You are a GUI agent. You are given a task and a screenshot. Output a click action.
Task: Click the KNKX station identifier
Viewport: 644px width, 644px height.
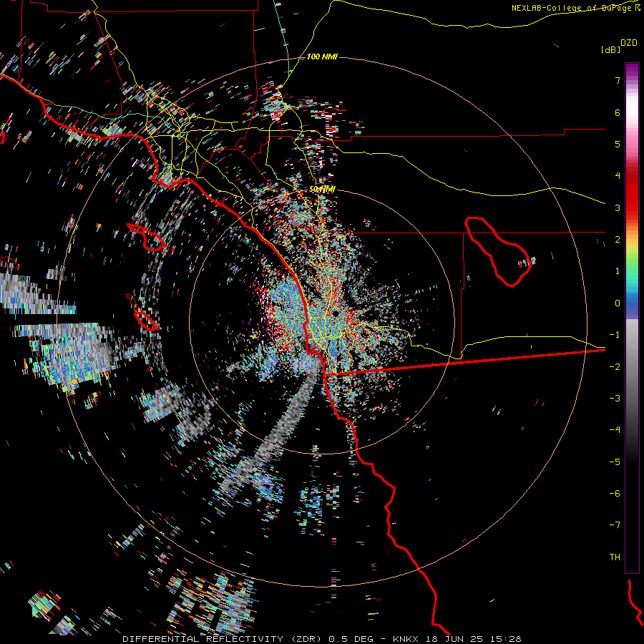(405, 639)
